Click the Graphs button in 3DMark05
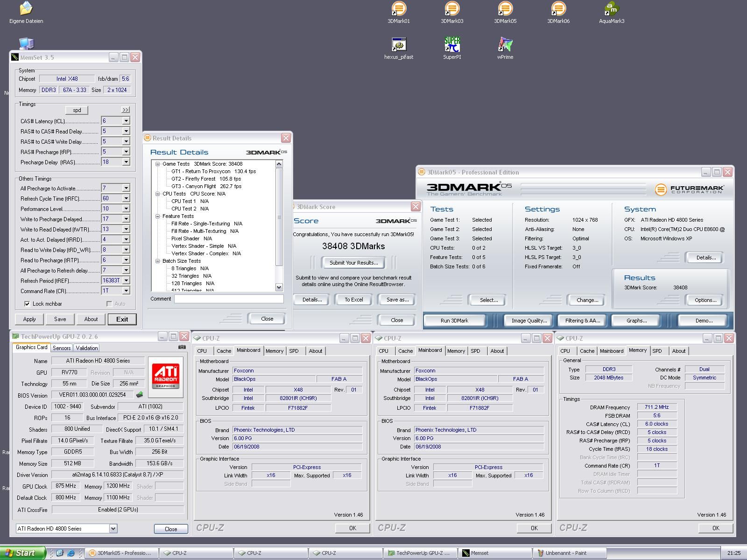Image resolution: width=747 pixels, height=560 pixels. (x=637, y=321)
